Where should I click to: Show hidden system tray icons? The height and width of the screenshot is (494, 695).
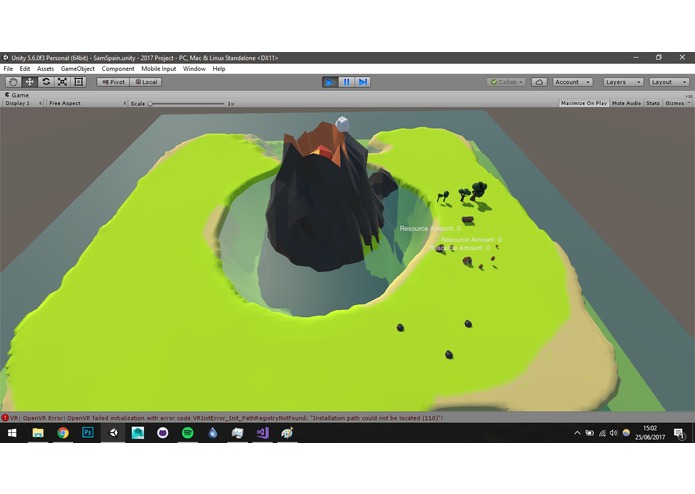(x=577, y=433)
